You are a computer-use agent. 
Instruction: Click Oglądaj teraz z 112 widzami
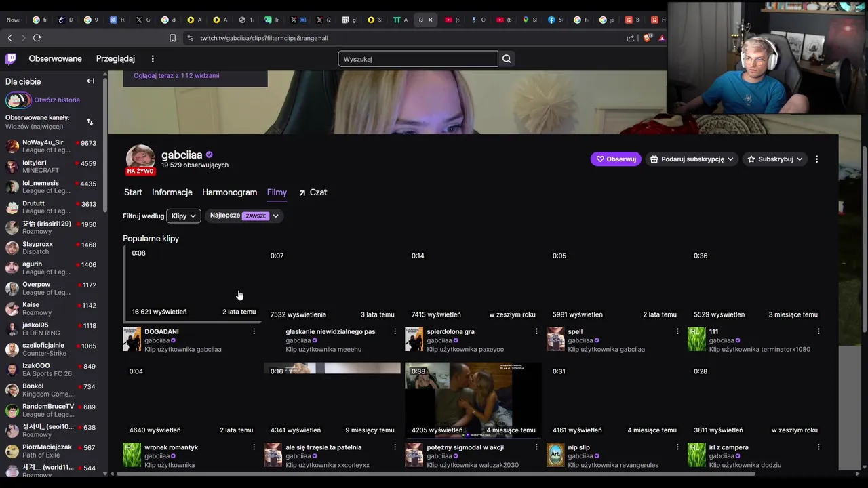coord(176,75)
